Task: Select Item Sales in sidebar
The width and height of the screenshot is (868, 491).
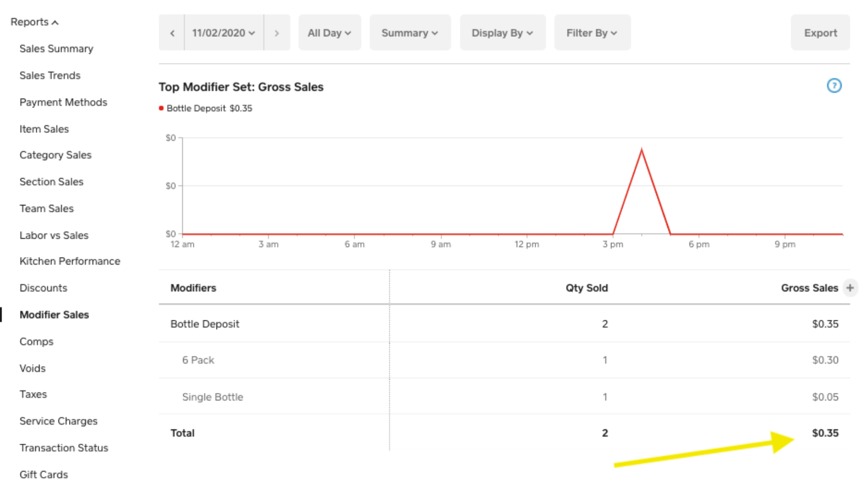Action: click(x=44, y=129)
